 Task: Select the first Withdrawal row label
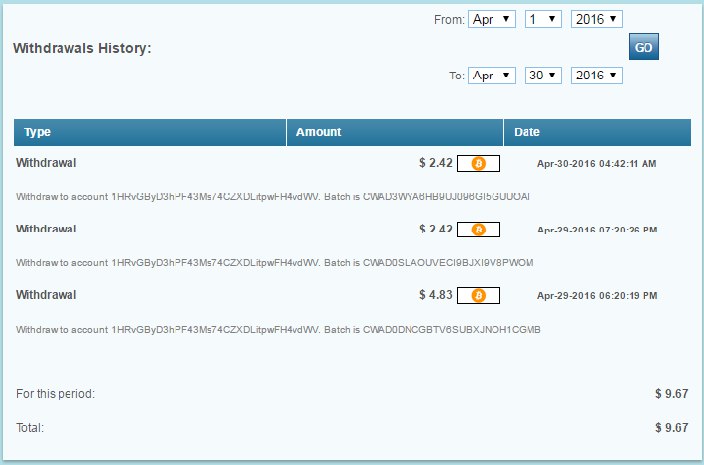(x=46, y=162)
